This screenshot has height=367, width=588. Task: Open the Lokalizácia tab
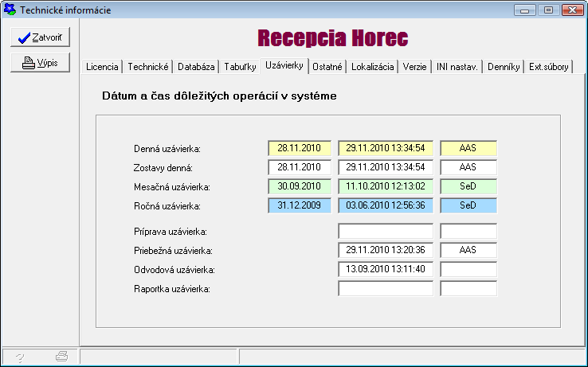click(373, 68)
